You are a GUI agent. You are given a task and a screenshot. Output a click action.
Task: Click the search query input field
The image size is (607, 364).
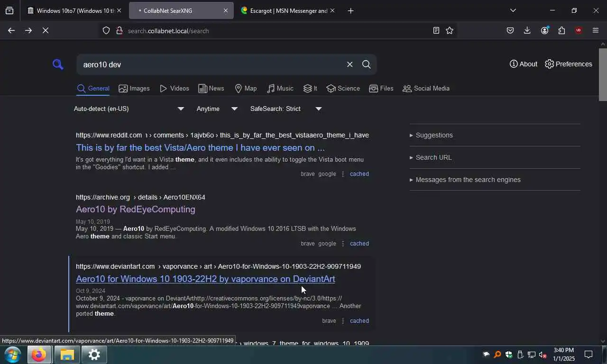[211, 64]
